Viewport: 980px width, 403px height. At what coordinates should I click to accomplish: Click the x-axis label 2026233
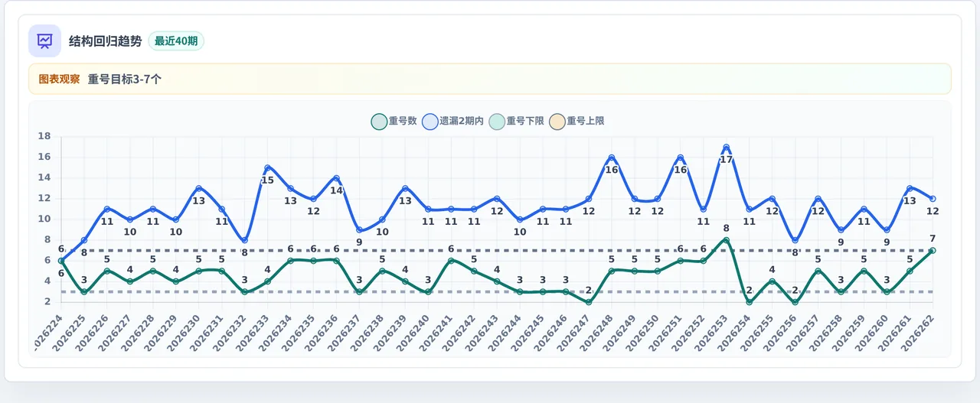coord(254,331)
